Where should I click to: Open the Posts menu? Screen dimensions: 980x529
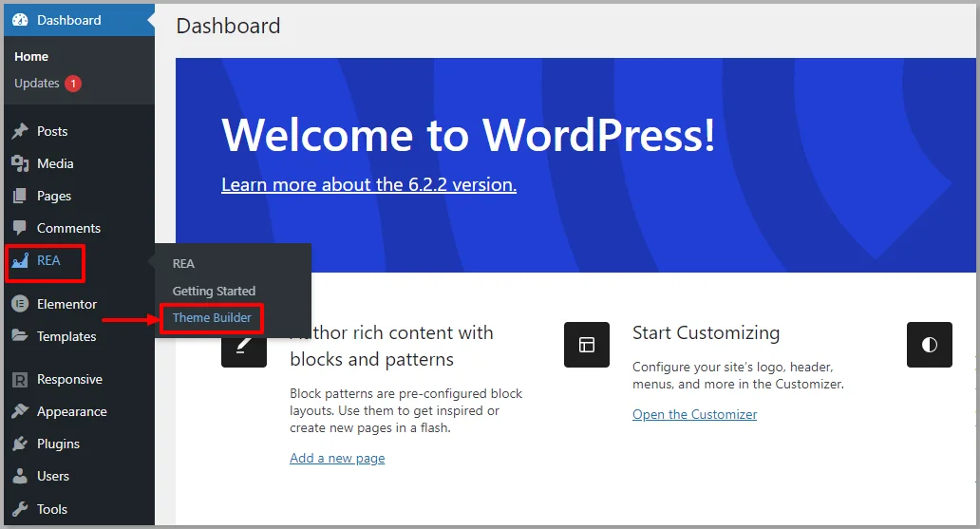click(79, 131)
